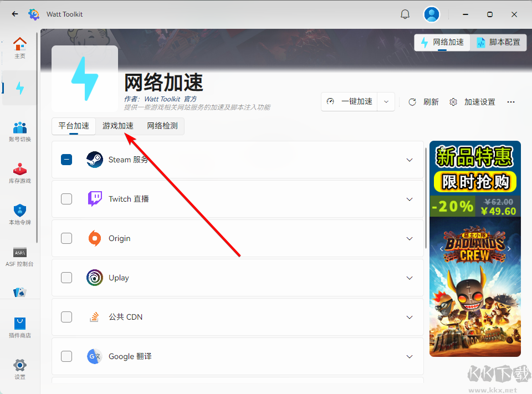This screenshot has height=394, width=532.
Task: Show previous ad with left arrow
Action: pyautogui.click(x=441, y=249)
